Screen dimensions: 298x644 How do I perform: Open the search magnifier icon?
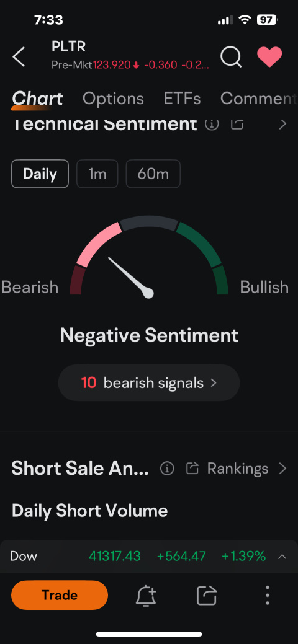231,56
